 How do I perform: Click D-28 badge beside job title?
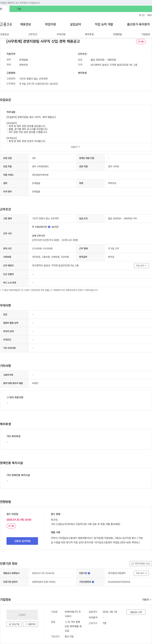click(x=141, y=42)
